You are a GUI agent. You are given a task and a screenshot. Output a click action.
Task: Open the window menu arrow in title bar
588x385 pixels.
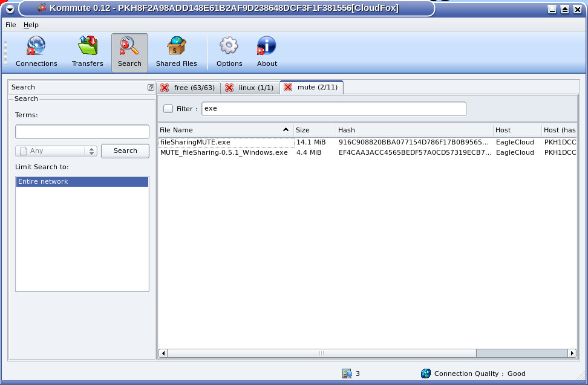(10, 9)
